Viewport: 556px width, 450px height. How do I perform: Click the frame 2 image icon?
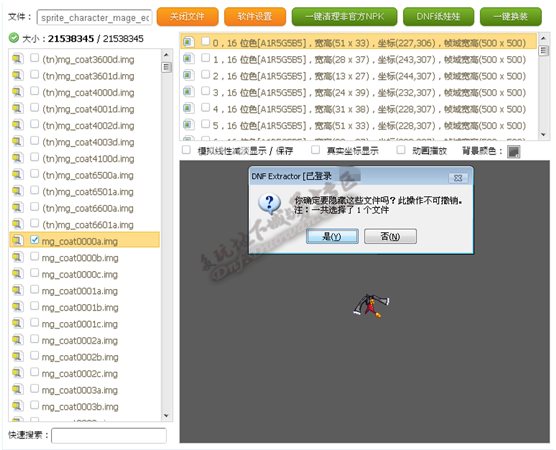tap(188, 75)
